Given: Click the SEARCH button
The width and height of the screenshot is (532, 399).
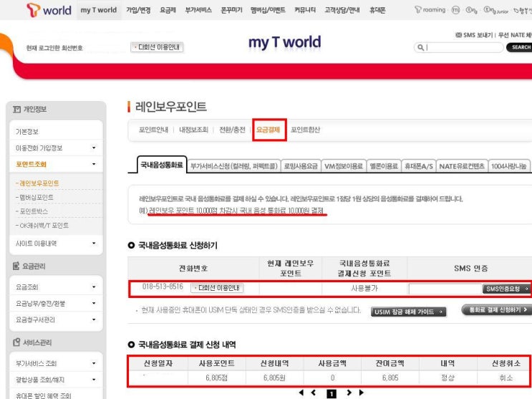Looking at the screenshot, I should point(519,47).
